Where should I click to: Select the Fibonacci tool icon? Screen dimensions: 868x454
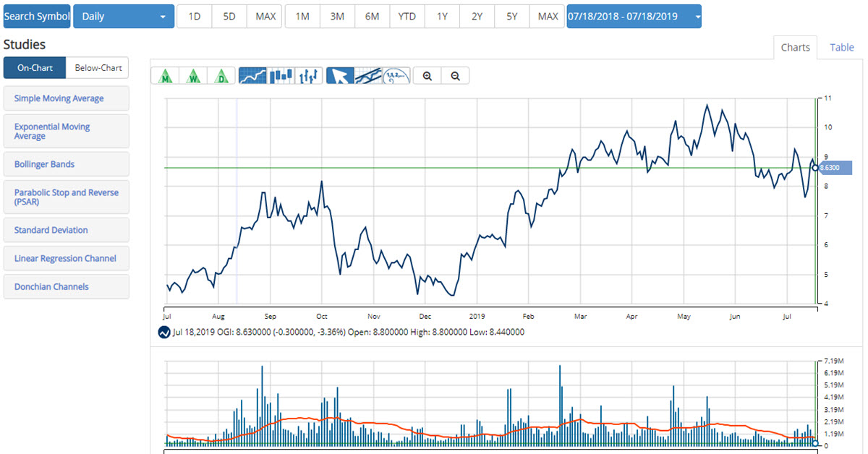point(396,75)
